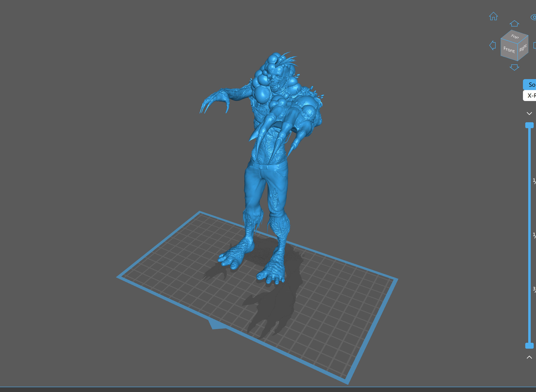The image size is (536, 392).
Task: Reset camera with the home view icon
Action: 493,16
